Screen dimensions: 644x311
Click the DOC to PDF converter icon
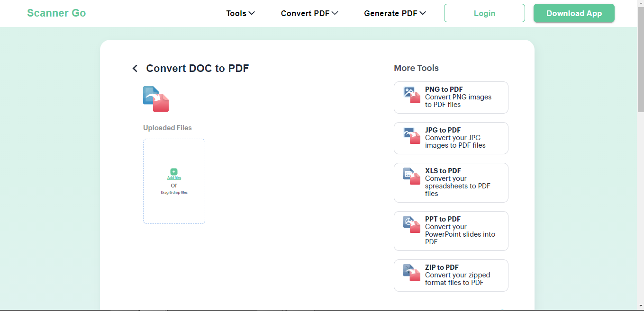tap(156, 99)
